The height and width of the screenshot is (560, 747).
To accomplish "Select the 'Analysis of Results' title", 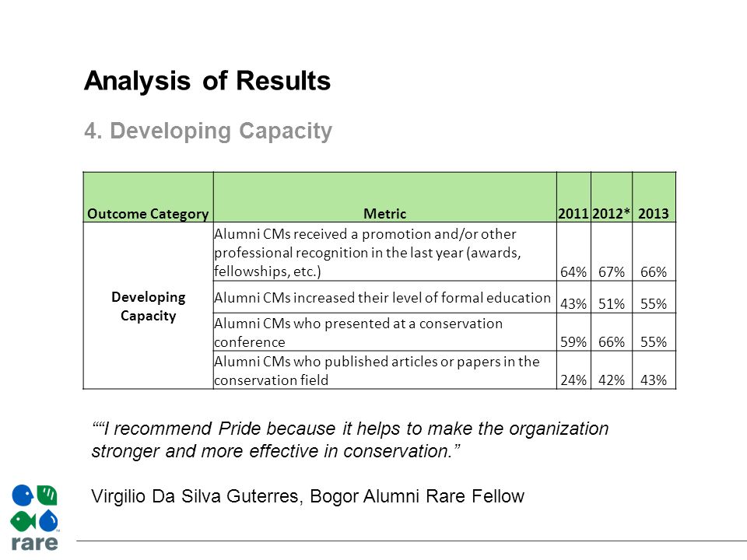I will click(207, 80).
